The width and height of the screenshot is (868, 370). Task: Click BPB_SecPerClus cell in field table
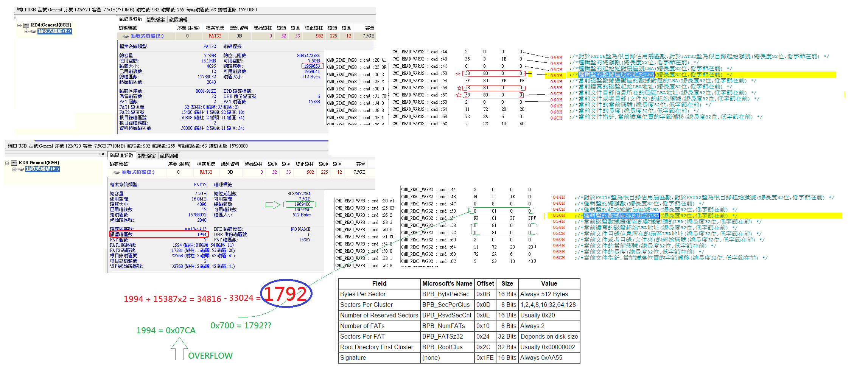coord(447,305)
